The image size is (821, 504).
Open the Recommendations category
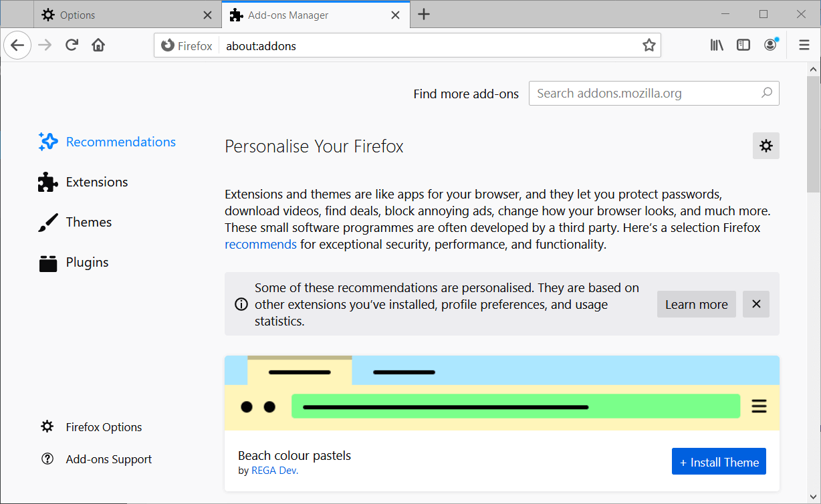107,142
